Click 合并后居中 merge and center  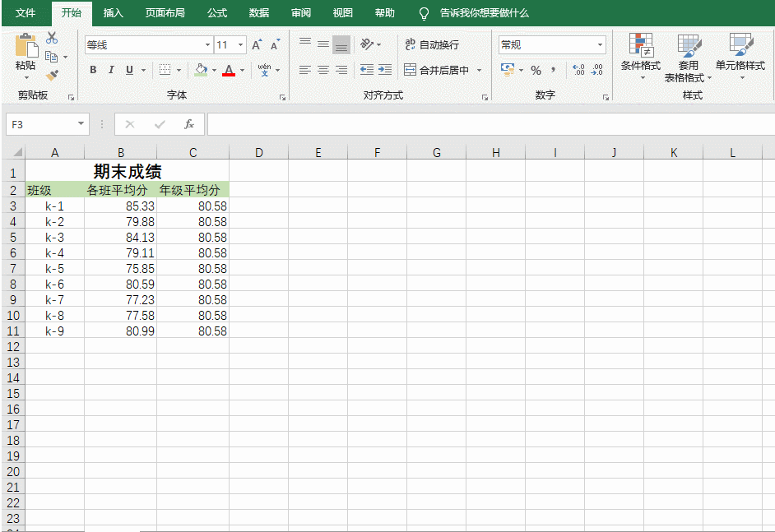[x=436, y=70]
